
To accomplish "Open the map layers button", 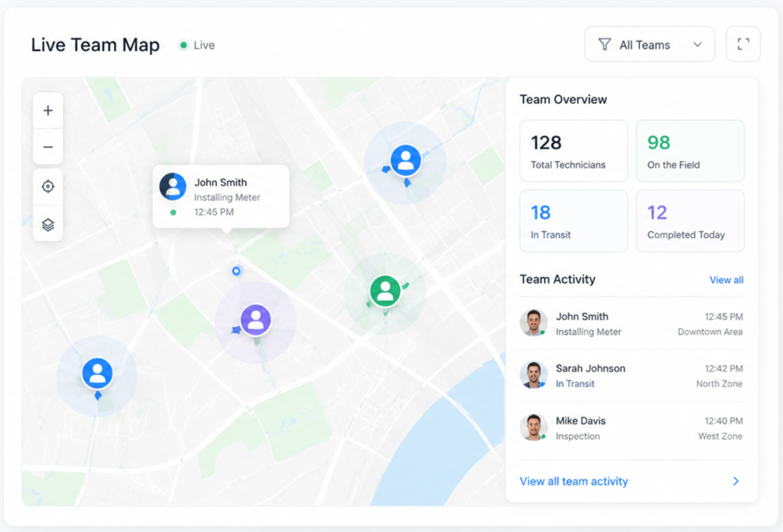I will point(48,225).
